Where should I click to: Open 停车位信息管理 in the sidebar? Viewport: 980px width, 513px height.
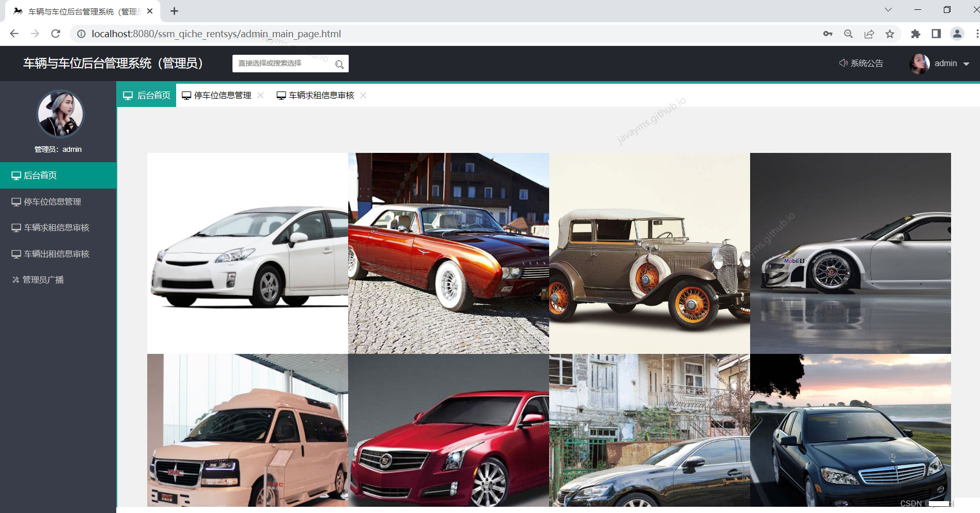(58, 201)
